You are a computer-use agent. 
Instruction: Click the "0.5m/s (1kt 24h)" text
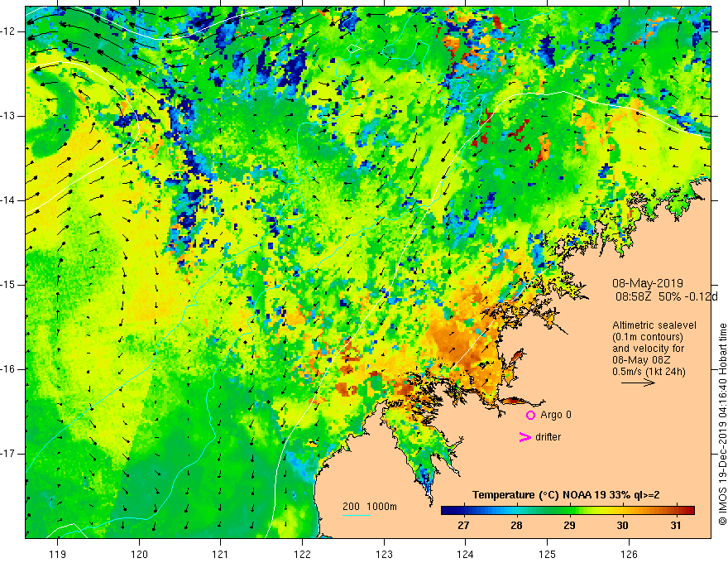(649, 372)
